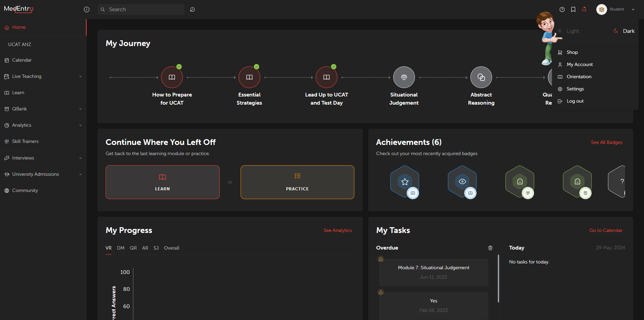Click the fourth (green ghost) achievement badge
The height and width of the screenshot is (320, 644).
point(577,182)
